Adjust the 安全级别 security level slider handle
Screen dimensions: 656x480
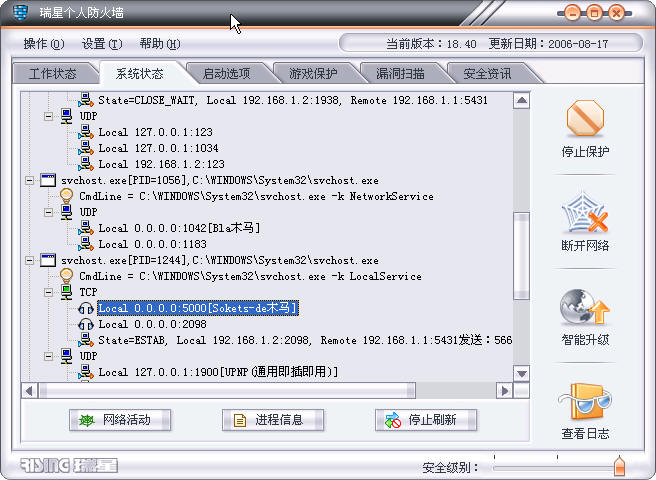[x=620, y=465]
